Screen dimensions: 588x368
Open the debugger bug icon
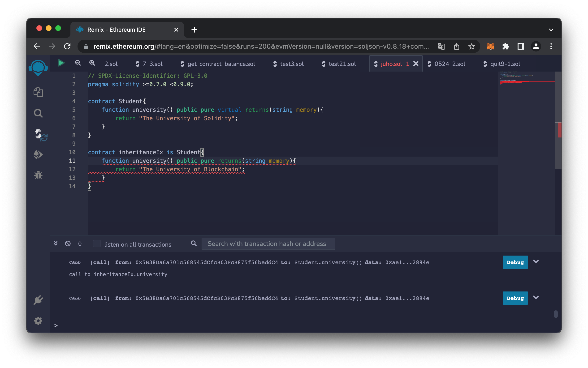click(38, 175)
